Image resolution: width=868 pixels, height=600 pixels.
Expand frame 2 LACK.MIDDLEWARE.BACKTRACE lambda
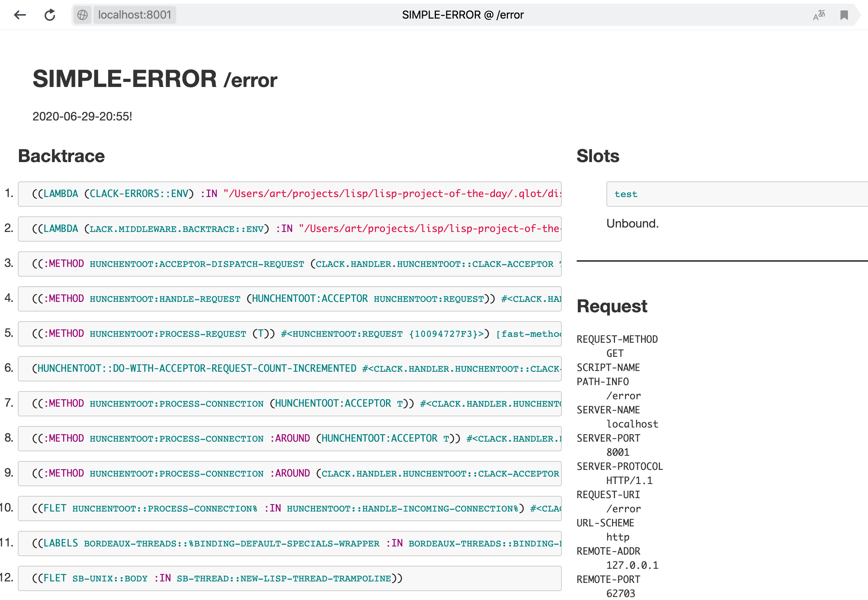[x=290, y=229]
